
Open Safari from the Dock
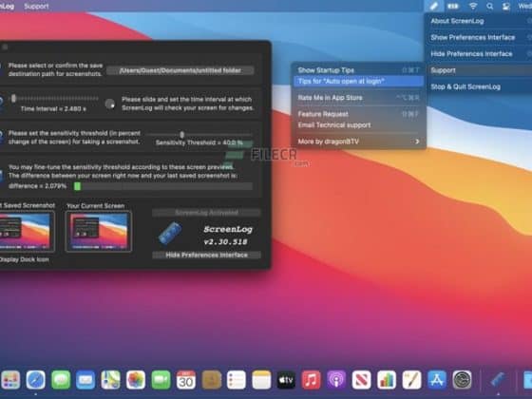pyautogui.click(x=36, y=380)
